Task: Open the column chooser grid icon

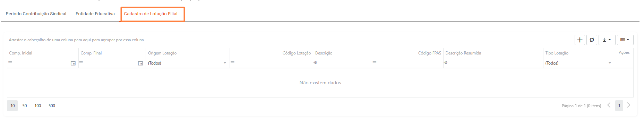Action: click(625, 40)
